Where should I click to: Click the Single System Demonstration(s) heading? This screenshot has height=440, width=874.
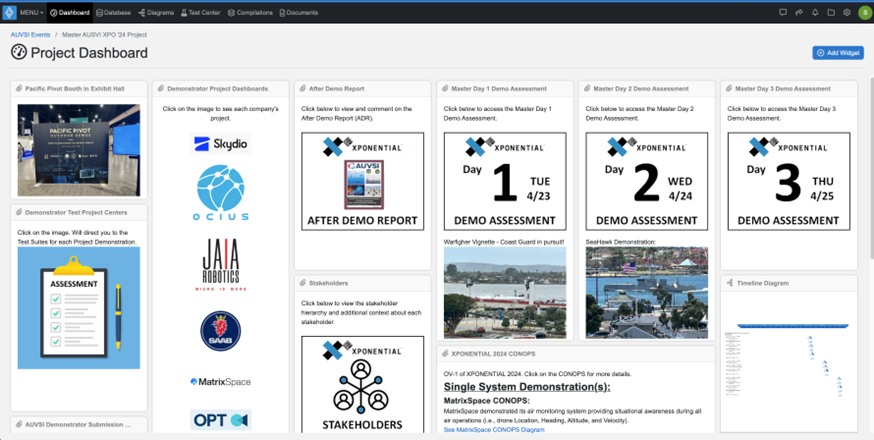(527, 387)
